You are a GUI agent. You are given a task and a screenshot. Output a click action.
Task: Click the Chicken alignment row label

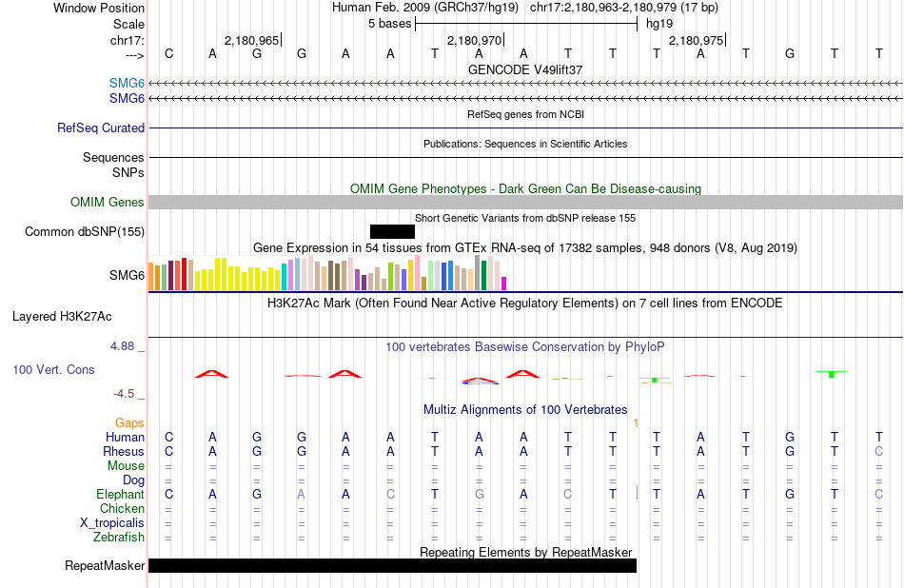[122, 508]
